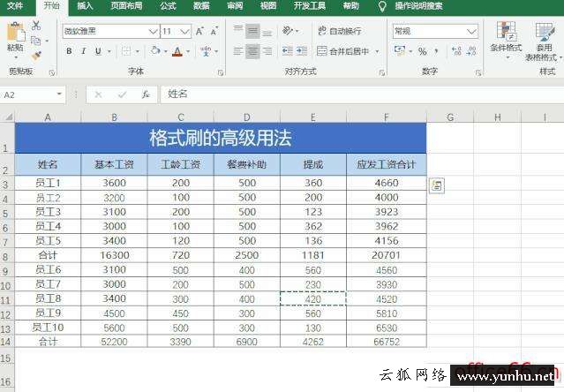564x392 pixels.
Task: Click the Paste clipboard icon
Action: (16, 33)
